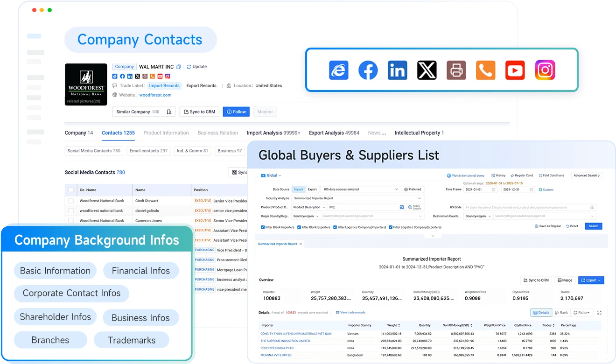Open the Export button dropdown
This screenshot has width=616, height=364.
[x=591, y=280]
